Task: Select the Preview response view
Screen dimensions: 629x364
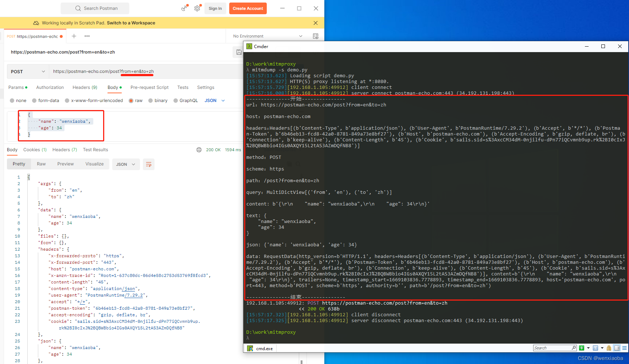Action: point(66,164)
